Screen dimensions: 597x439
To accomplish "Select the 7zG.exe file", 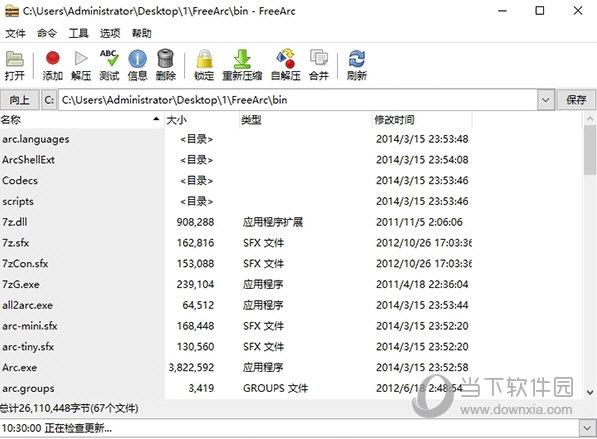I will (235, 284).
